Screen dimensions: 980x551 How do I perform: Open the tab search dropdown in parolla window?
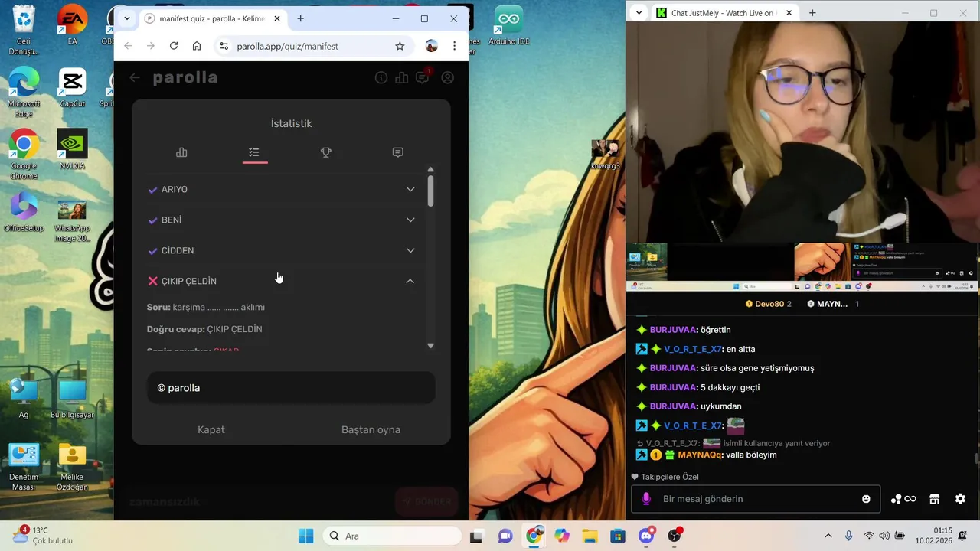click(127, 18)
